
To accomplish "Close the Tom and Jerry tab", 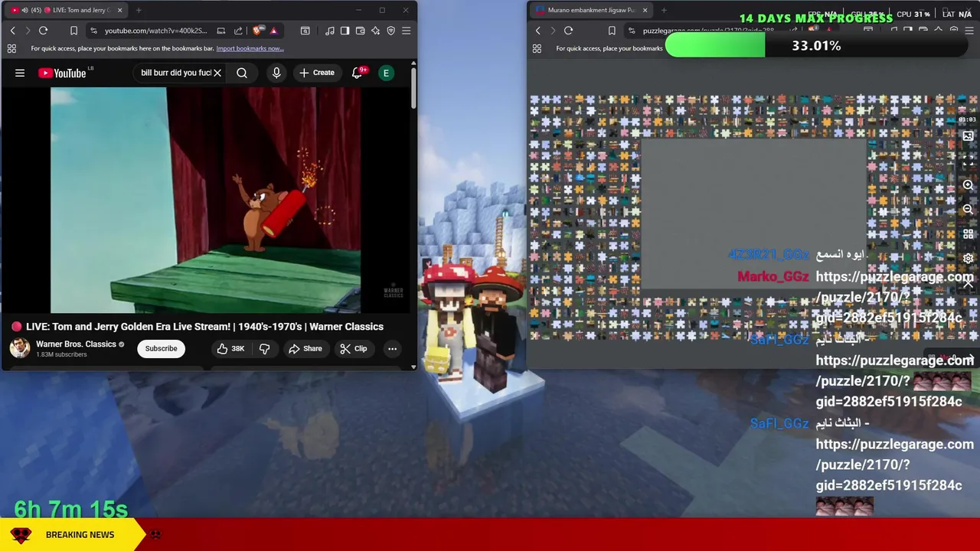I will point(119,10).
